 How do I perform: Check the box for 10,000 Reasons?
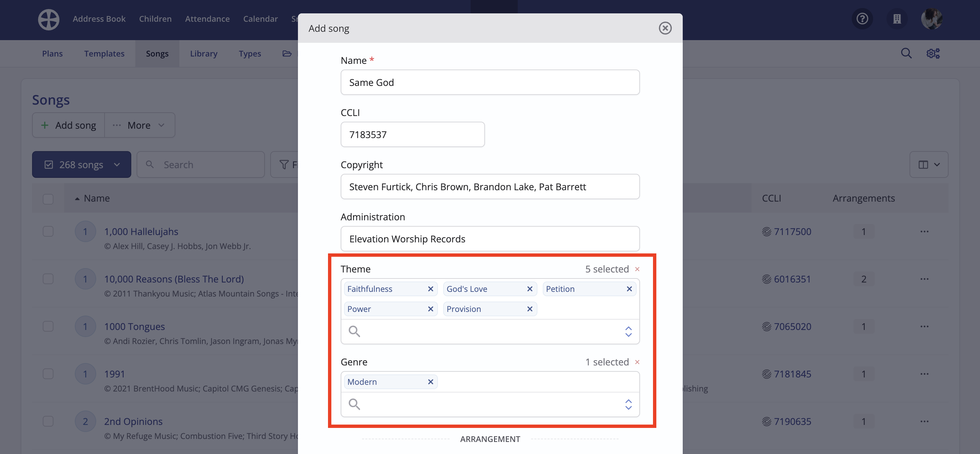click(x=48, y=279)
